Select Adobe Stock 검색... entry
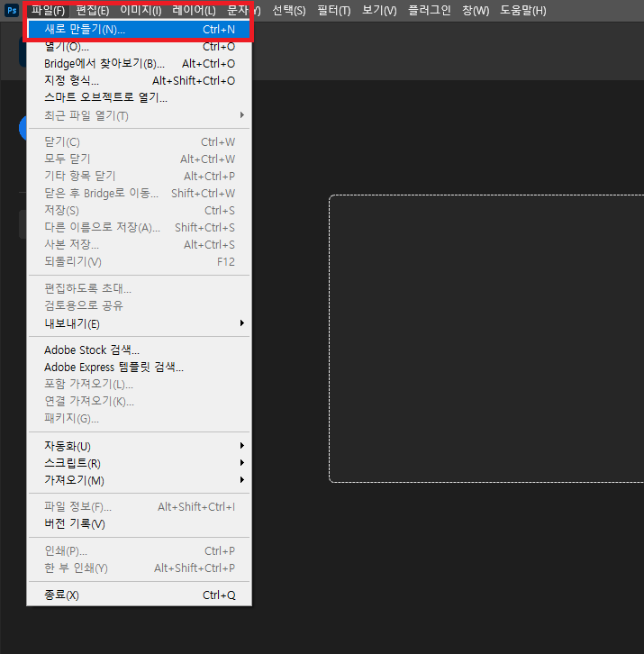This screenshot has height=654, width=644. [139, 350]
